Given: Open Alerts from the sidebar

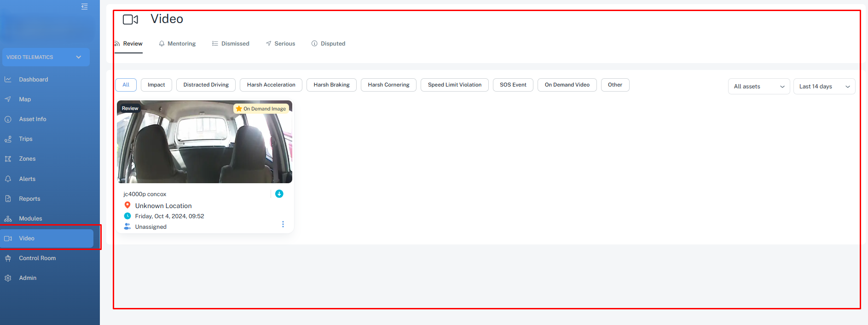Looking at the screenshot, I should point(27,179).
